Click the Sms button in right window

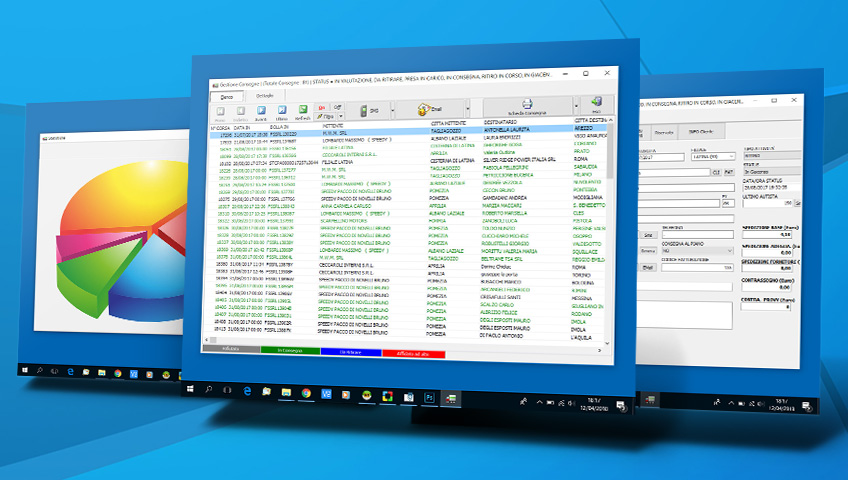648,235
